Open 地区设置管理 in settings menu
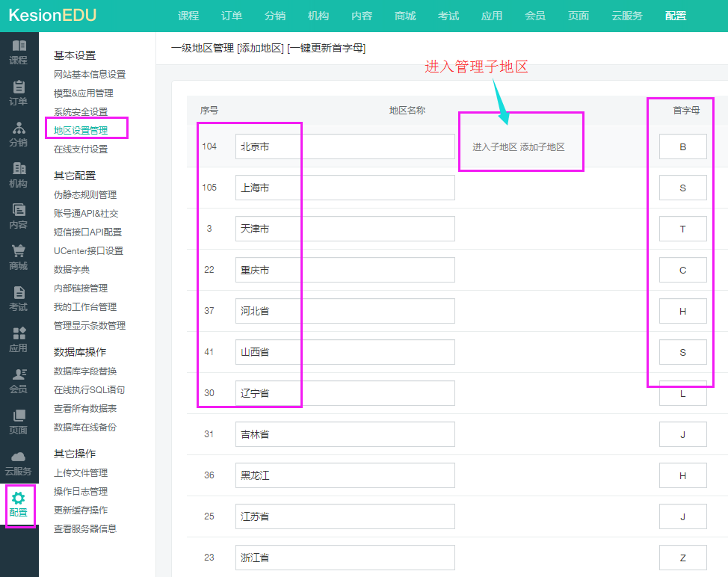Viewport: 728px width, 577px height. 81,130
